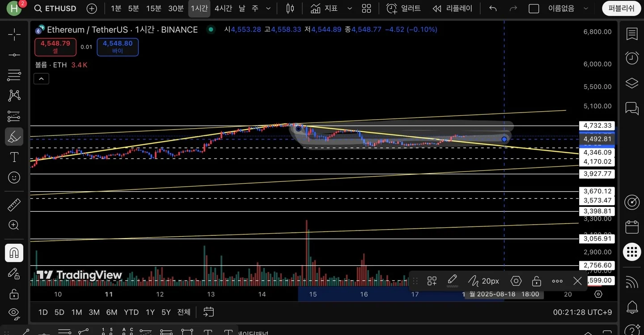
Task: Start the 리플레이 bar replay
Action: (452, 8)
